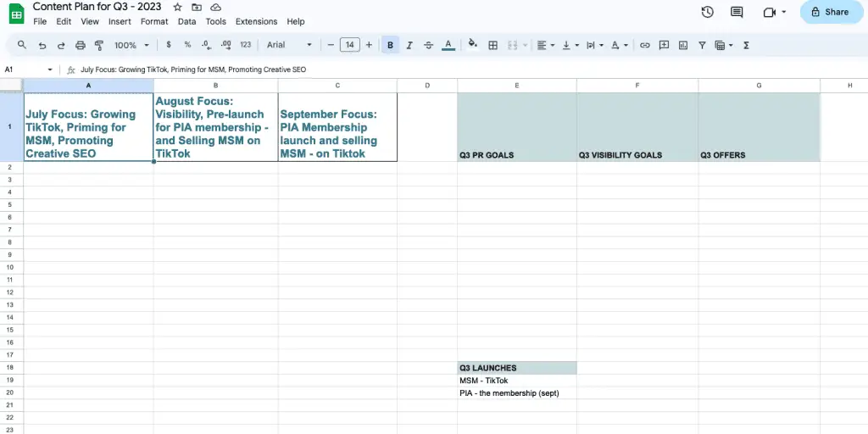Start a video call with camera icon

tap(769, 12)
